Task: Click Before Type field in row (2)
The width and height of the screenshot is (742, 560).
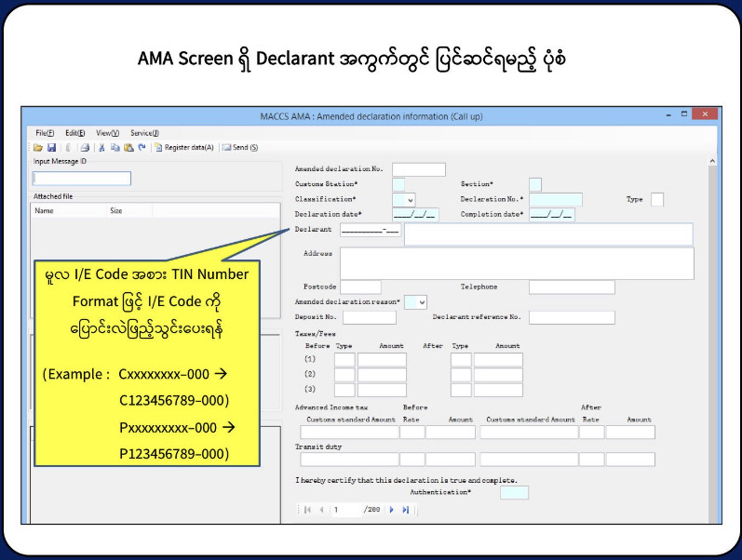Action: click(x=344, y=375)
